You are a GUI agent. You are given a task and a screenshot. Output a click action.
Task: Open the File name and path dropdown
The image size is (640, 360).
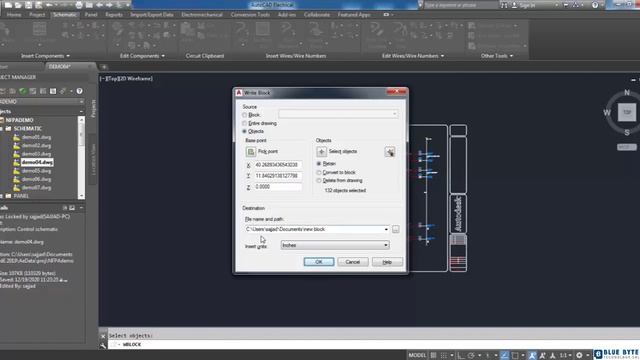tap(386, 229)
